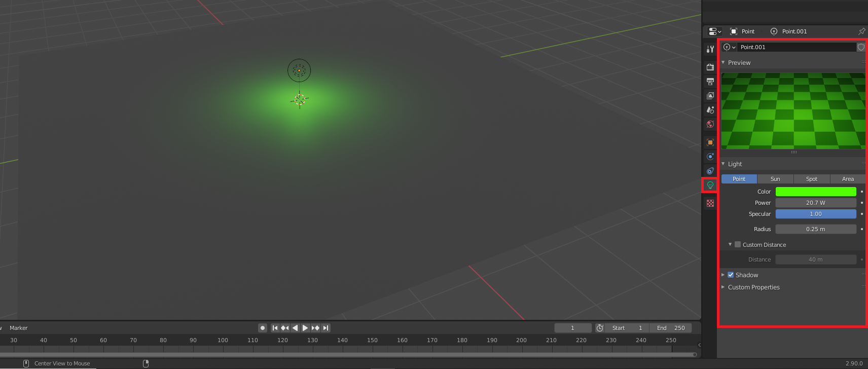Click the Point object name in breadcrumb
Viewport: 868px width, 369px height.
[x=748, y=31]
